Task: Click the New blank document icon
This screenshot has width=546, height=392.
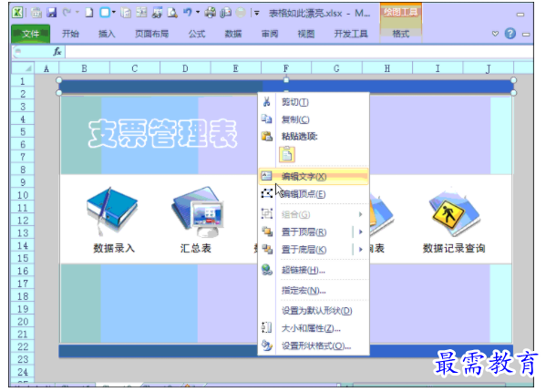Action: [x=89, y=13]
